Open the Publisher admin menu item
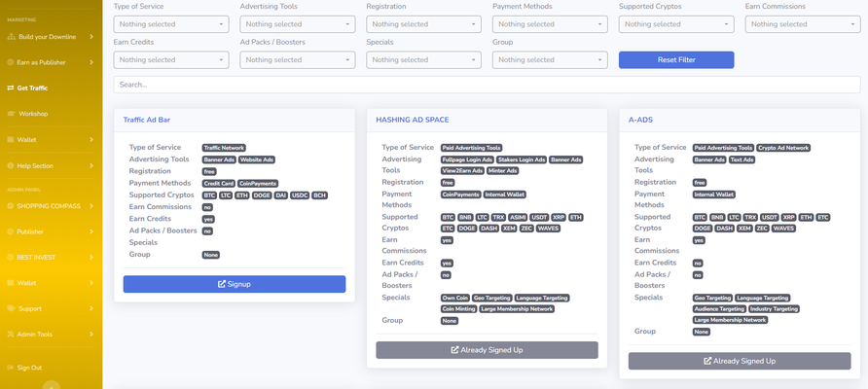 tap(51, 231)
